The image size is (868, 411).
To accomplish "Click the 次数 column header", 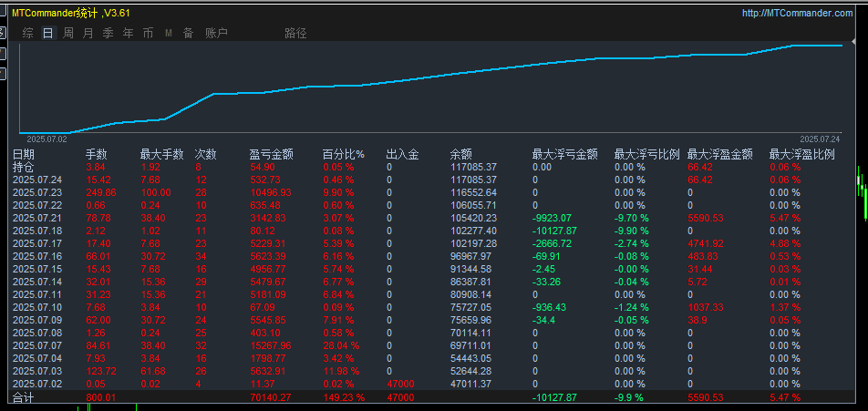I will click(205, 154).
